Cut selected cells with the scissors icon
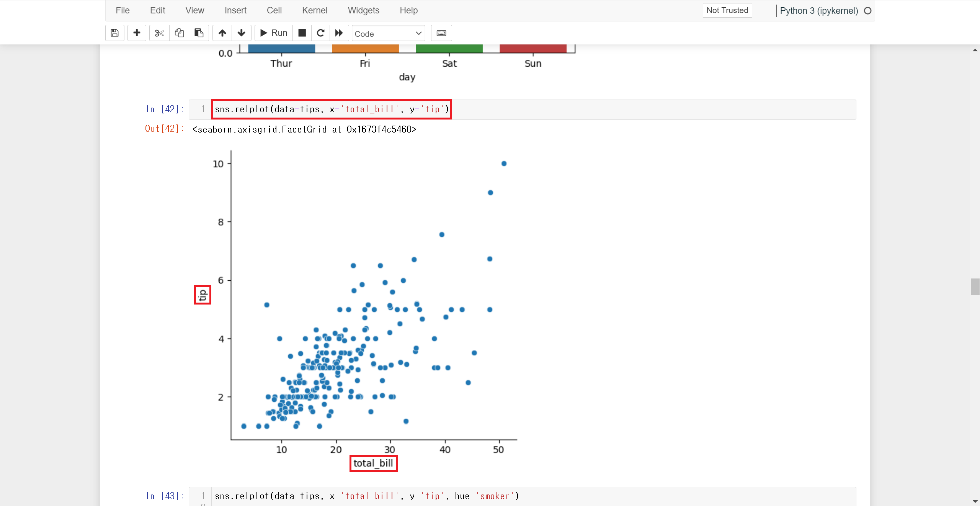 [x=159, y=33]
